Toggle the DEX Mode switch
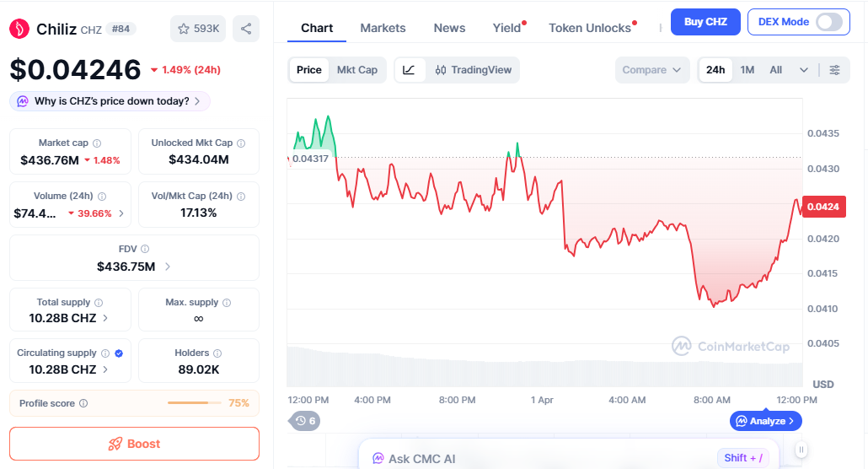This screenshot has width=868, height=469. [x=828, y=22]
